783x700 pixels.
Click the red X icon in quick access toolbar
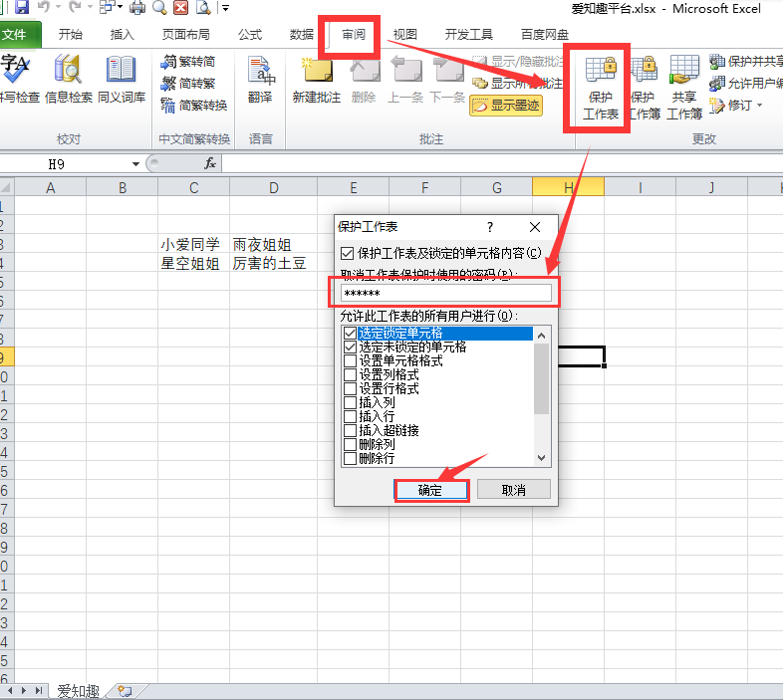[180, 8]
